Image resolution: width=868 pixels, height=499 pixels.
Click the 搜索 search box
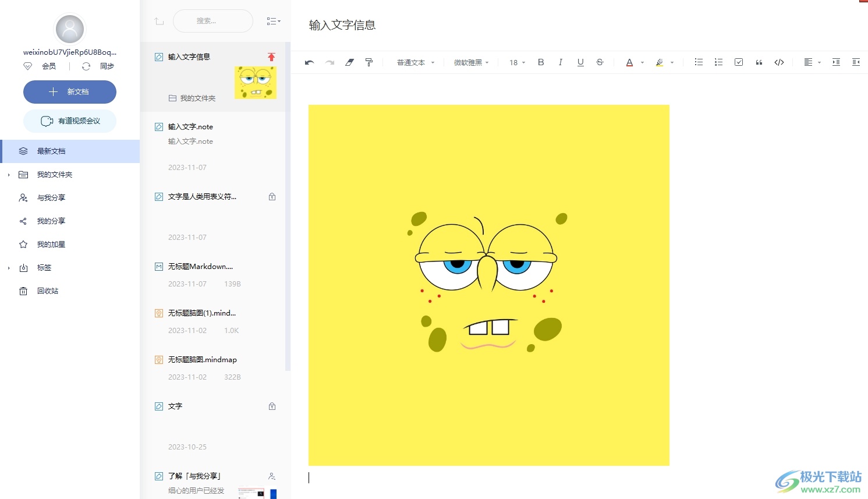213,21
